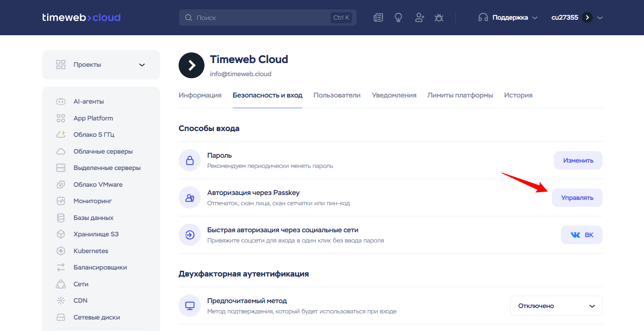This screenshot has width=644, height=331.
Task: Click the Сети network icon
Action: click(61, 284)
